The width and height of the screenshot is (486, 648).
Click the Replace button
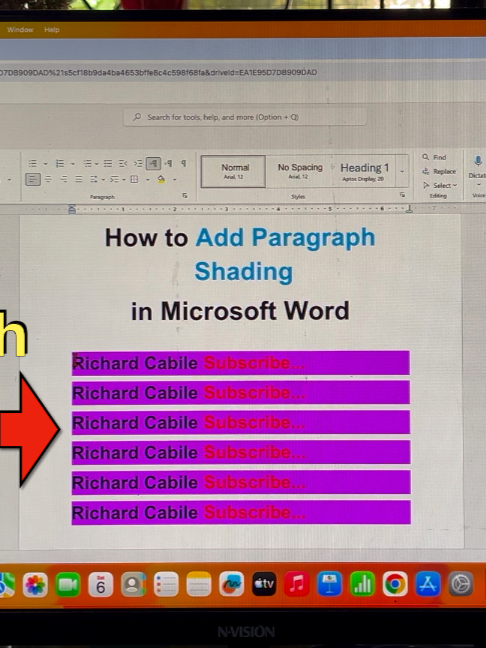point(439,171)
